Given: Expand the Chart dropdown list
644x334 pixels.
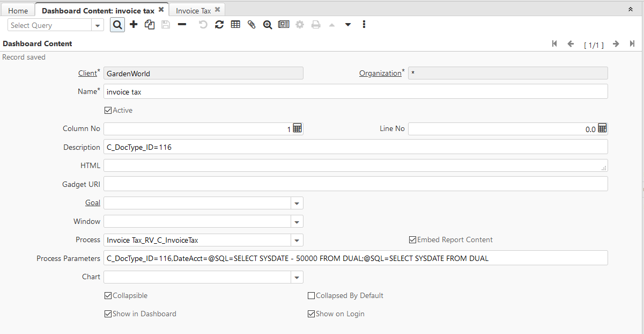Looking at the screenshot, I should 297,277.
